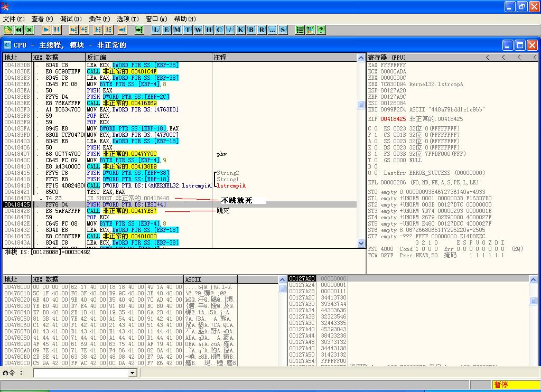Click into the 命令 command input field
This screenshot has width=541, height=392.
click(81, 372)
